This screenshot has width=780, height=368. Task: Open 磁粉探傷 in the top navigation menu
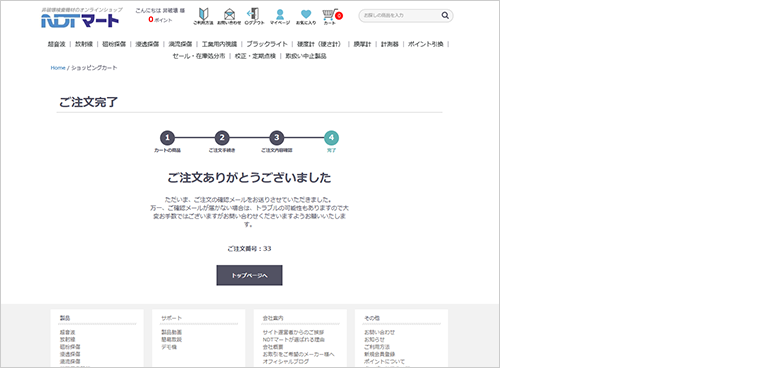coord(114,44)
